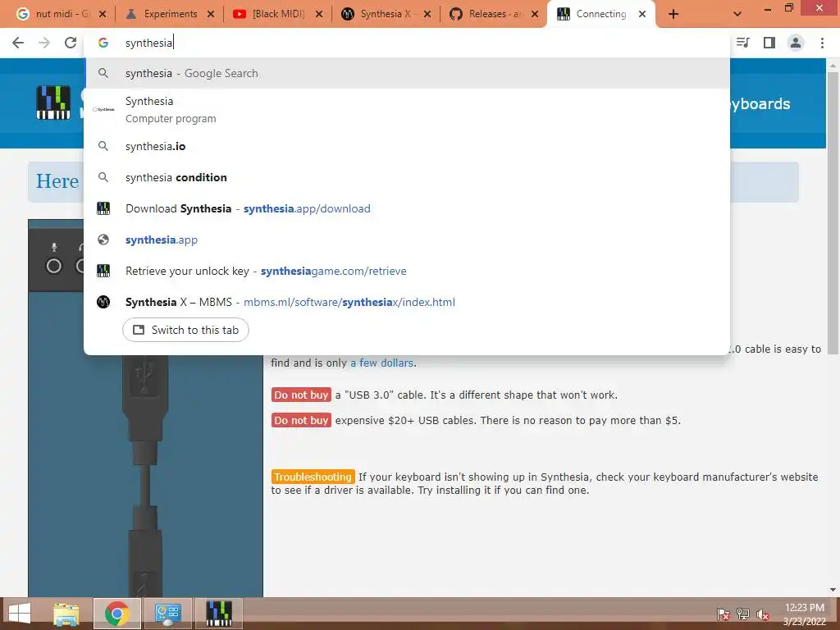Go back with the browser back arrow
This screenshot has width=840, height=630.
click(x=18, y=43)
